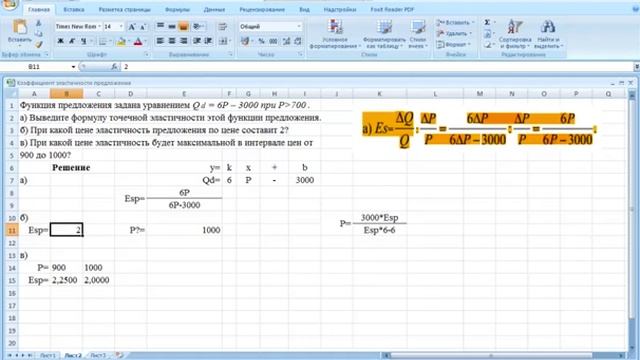Click the insert new worksheet icon
The height and width of the screenshot is (360, 640).
point(119,355)
